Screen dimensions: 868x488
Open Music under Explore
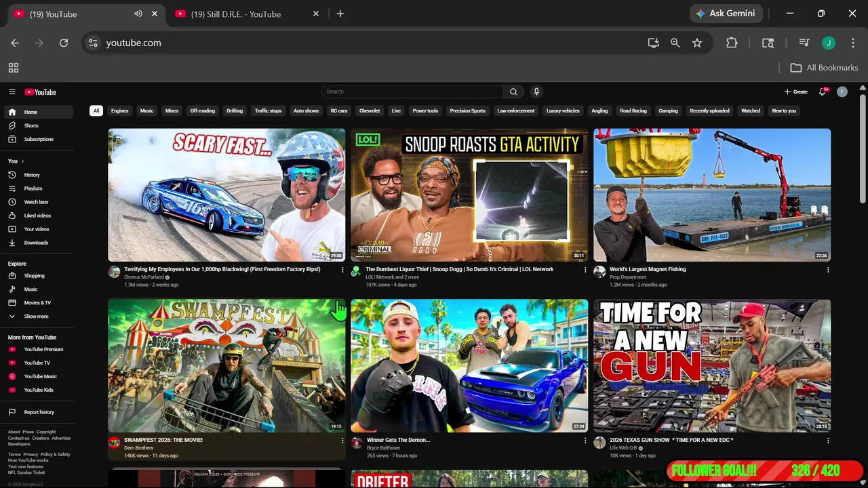38,289
